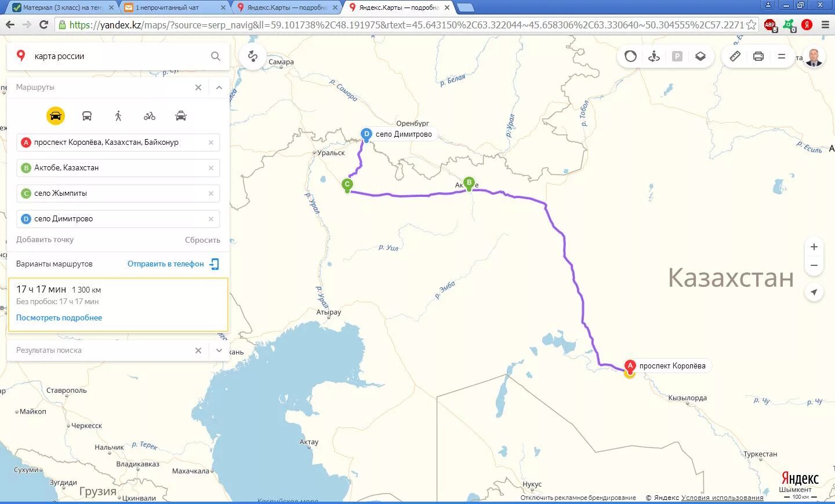Edit the село Димитрово waypoint field

click(118, 219)
